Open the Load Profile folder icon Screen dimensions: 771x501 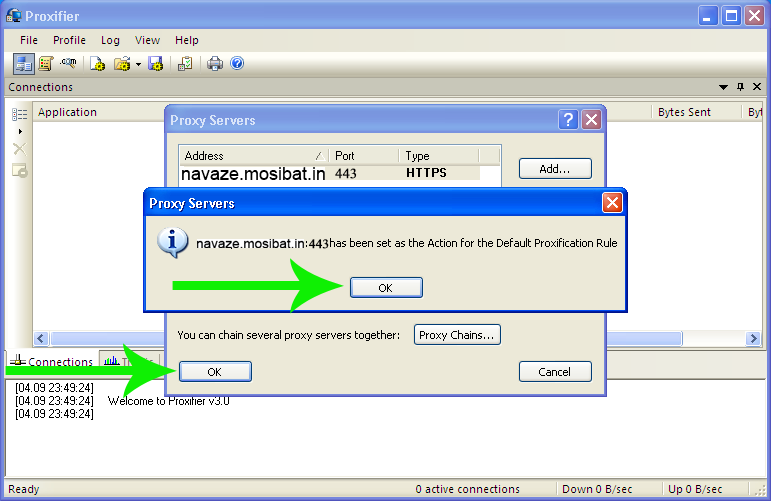(x=122, y=64)
